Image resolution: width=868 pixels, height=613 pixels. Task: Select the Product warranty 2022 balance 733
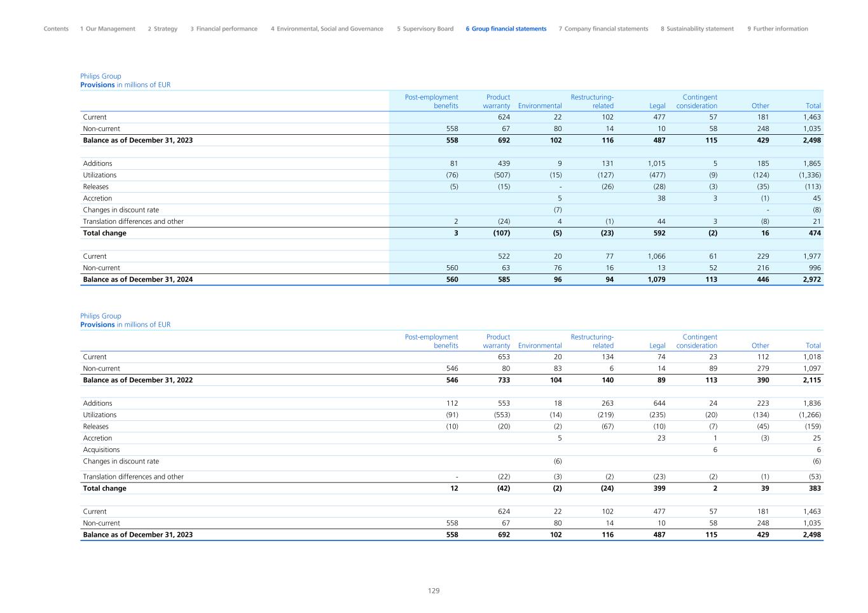click(x=504, y=380)
